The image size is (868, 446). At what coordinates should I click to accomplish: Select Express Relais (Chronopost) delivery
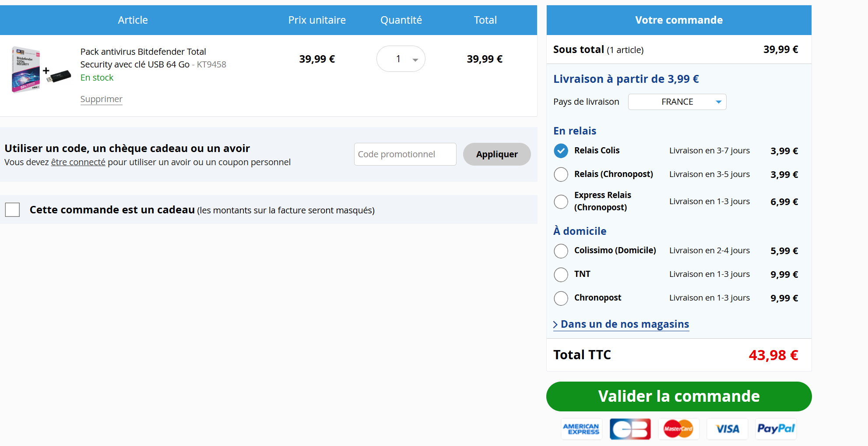[561, 202]
